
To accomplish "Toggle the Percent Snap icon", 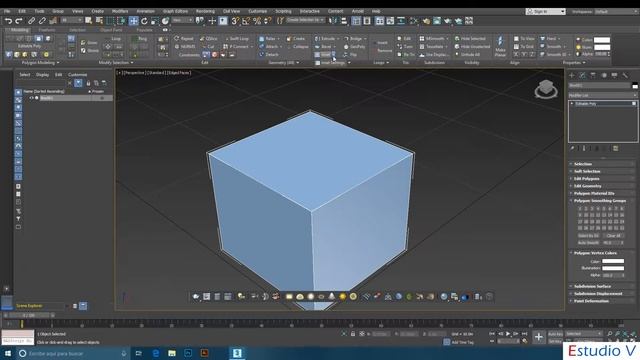I will point(257,21).
